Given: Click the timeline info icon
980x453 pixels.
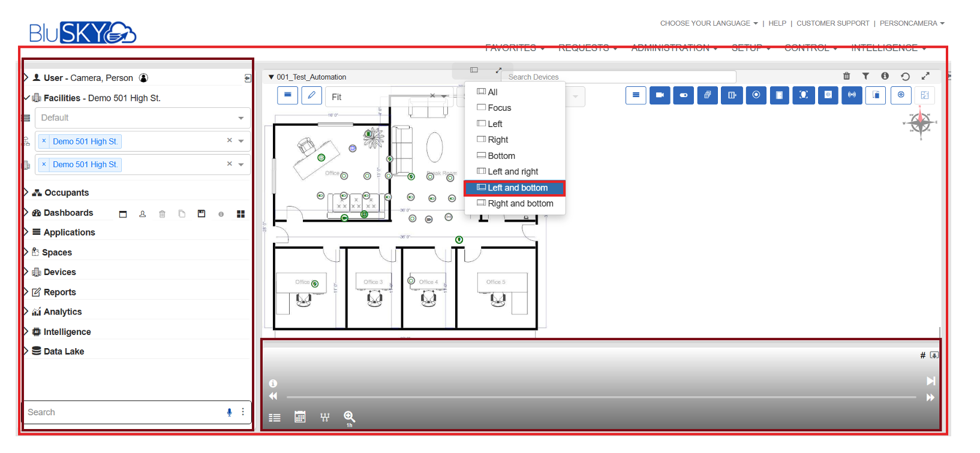Looking at the screenshot, I should coord(273,383).
